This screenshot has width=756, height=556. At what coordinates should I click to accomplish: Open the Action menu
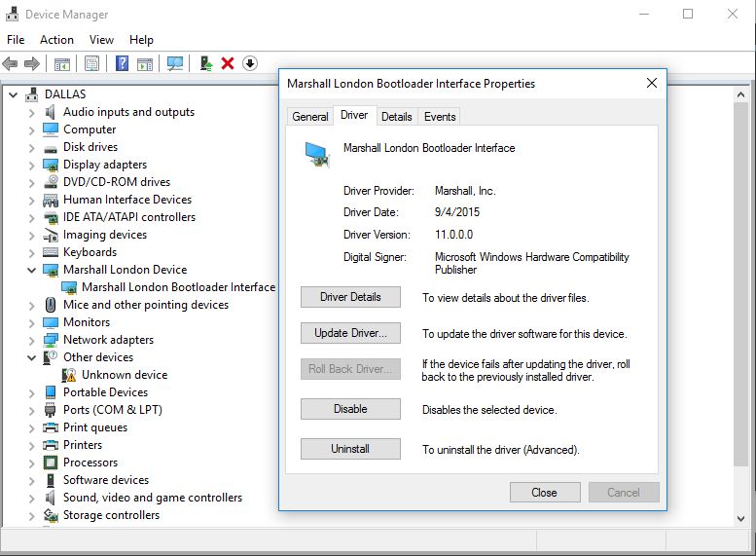pos(56,40)
